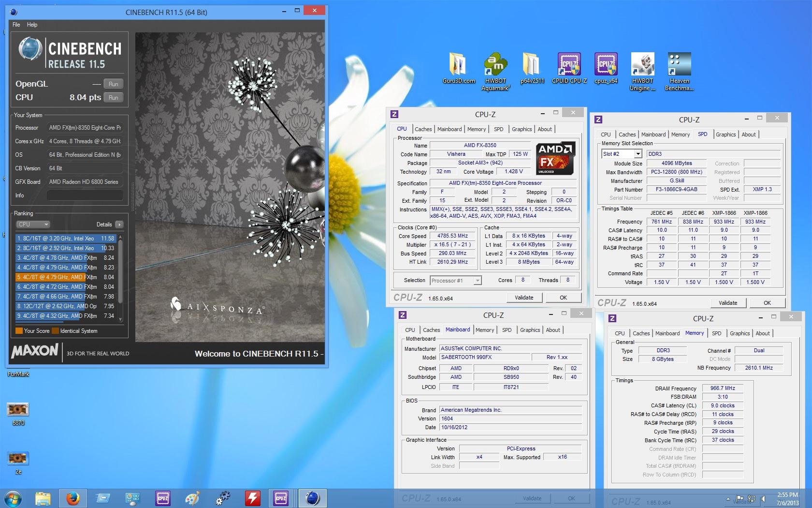The image size is (812, 508).
Task: Click Validate in CPU-Z SPD window
Action: pyautogui.click(x=728, y=303)
